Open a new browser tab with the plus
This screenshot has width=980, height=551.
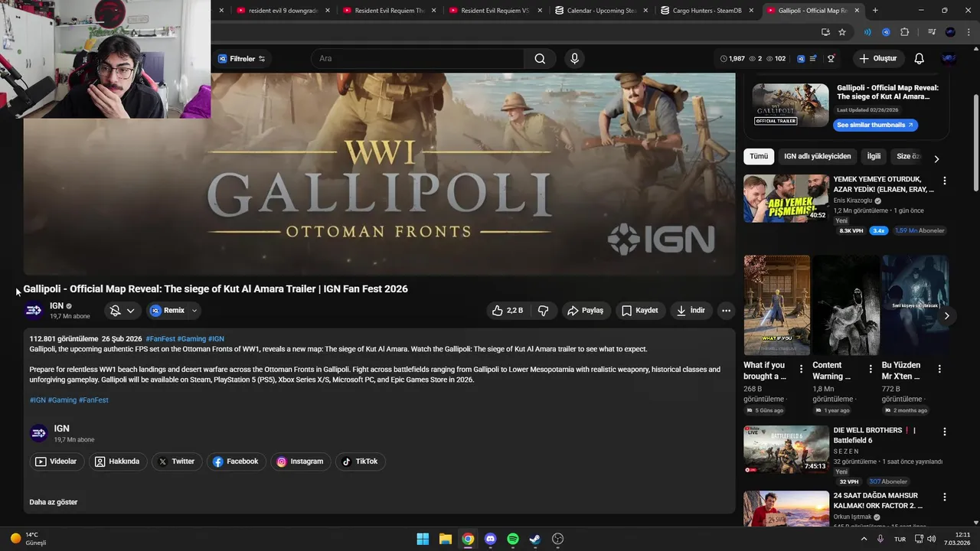pos(875,11)
